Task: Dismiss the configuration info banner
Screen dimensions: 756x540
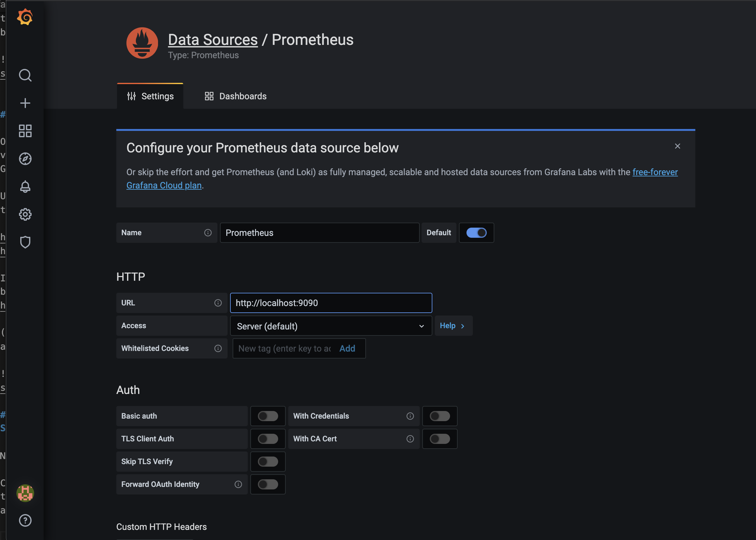Action: pos(678,146)
